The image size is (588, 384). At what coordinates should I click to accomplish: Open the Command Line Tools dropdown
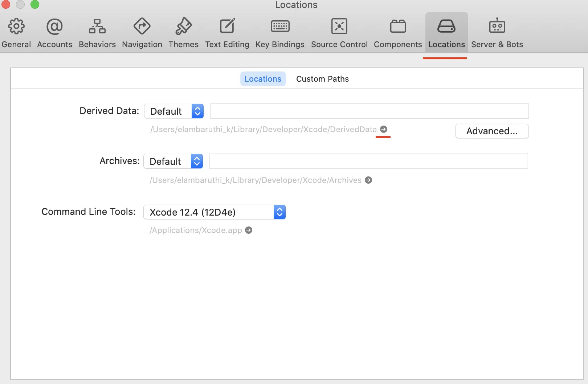215,212
